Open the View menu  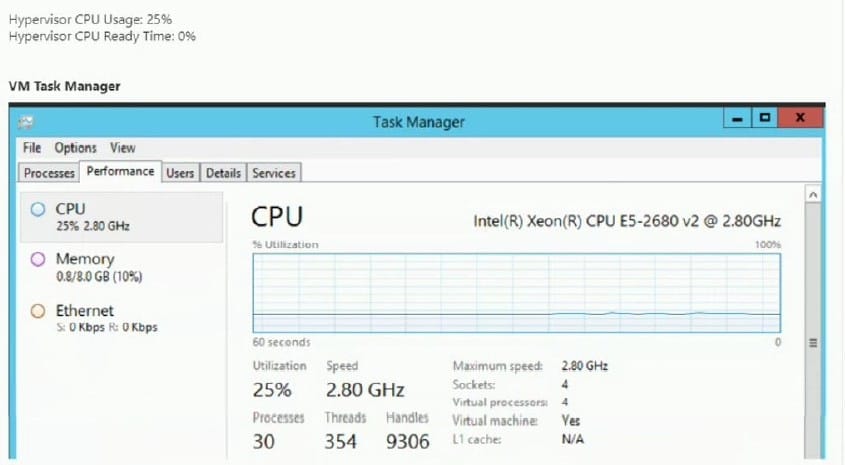[x=123, y=148]
